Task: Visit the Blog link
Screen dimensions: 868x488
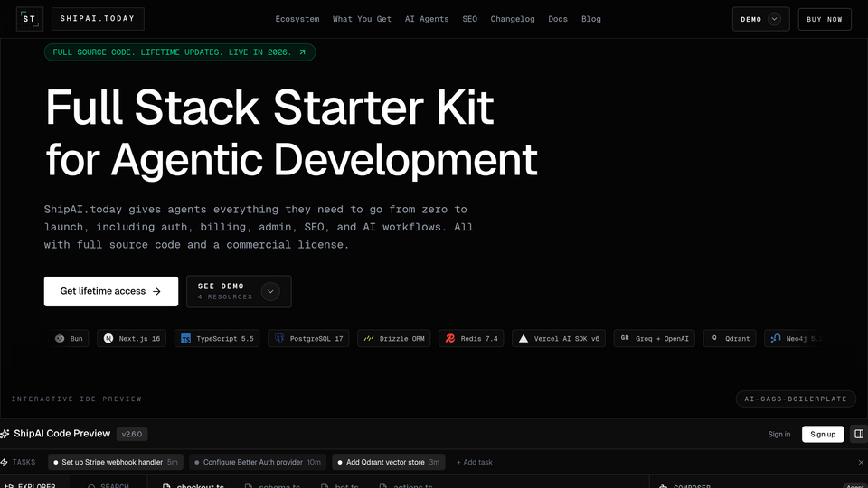Action: click(x=590, y=19)
